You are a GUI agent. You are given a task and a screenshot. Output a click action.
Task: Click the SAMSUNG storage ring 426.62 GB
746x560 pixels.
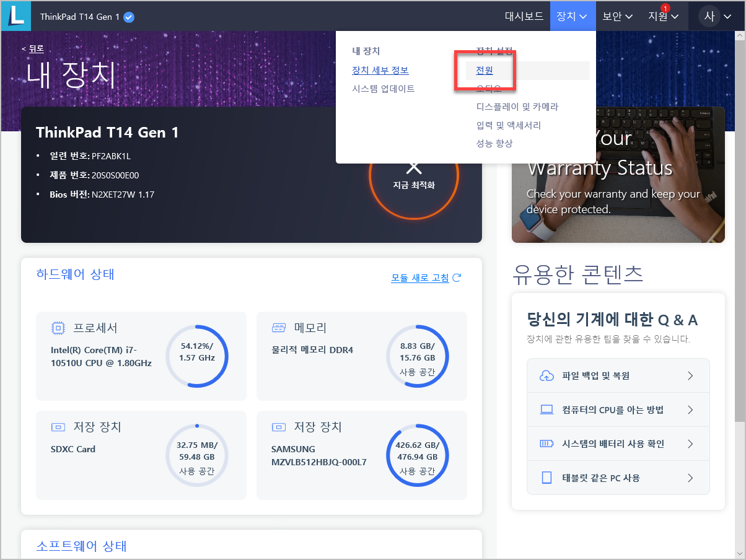(x=418, y=455)
